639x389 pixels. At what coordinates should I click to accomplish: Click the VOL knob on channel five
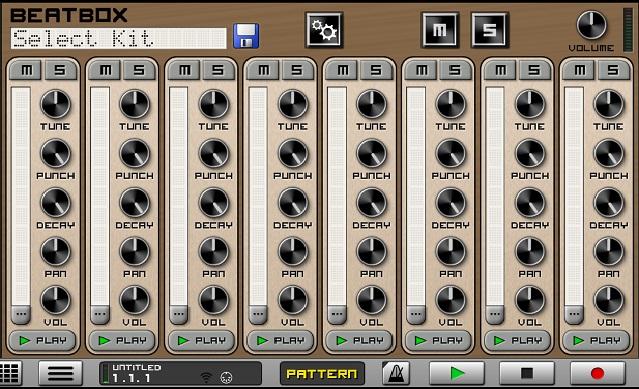click(371, 301)
